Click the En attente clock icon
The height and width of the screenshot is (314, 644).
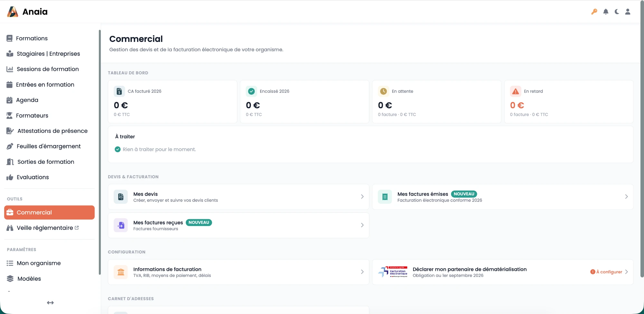(x=384, y=91)
